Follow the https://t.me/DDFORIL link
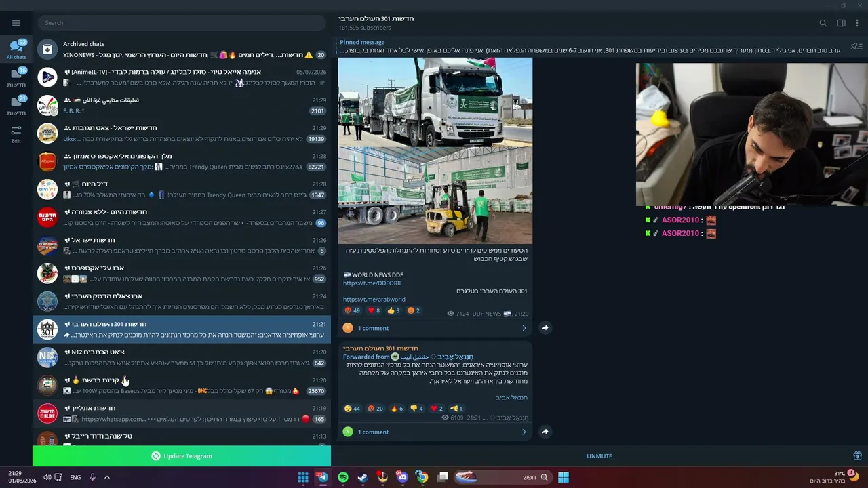868x488 pixels. [x=372, y=283]
